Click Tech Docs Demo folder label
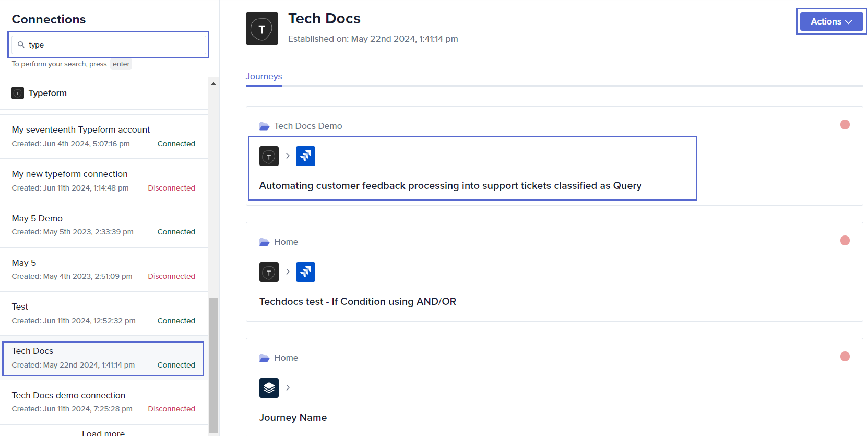 click(x=308, y=126)
